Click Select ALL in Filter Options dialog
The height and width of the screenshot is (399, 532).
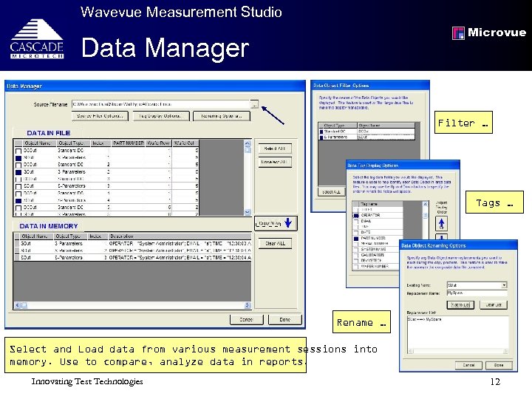[331, 192]
